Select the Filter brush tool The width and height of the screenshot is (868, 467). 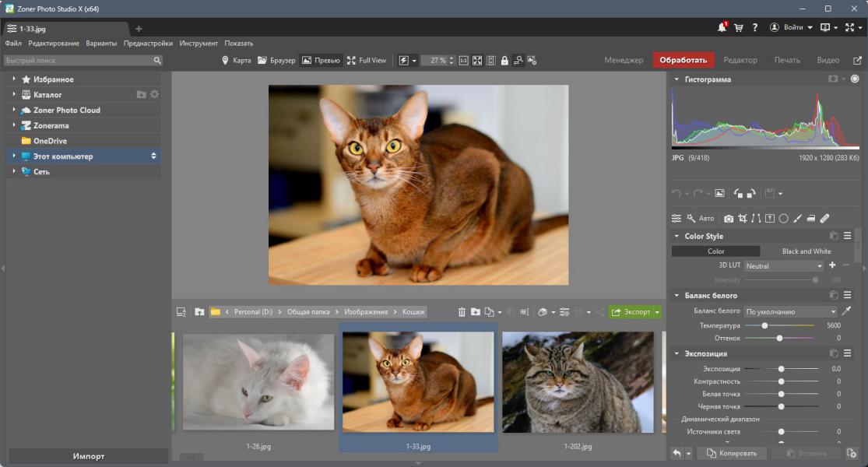797,219
